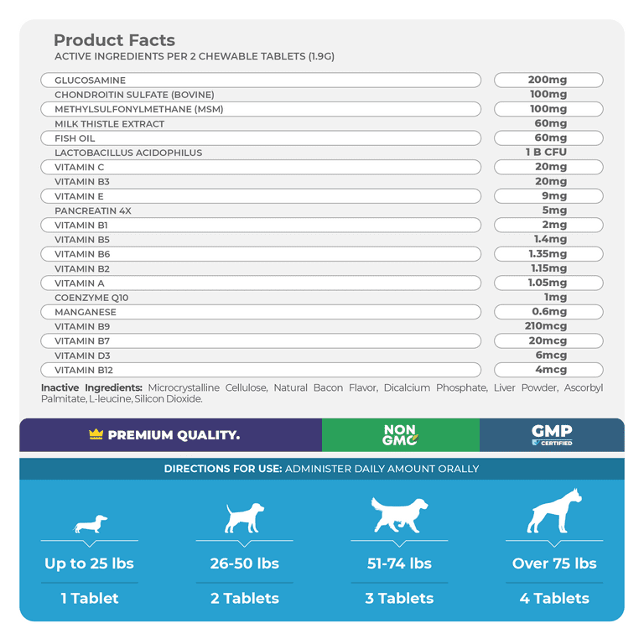The width and height of the screenshot is (644, 644).
Task: Click the Directions For Use header bar
Action: tap(322, 469)
